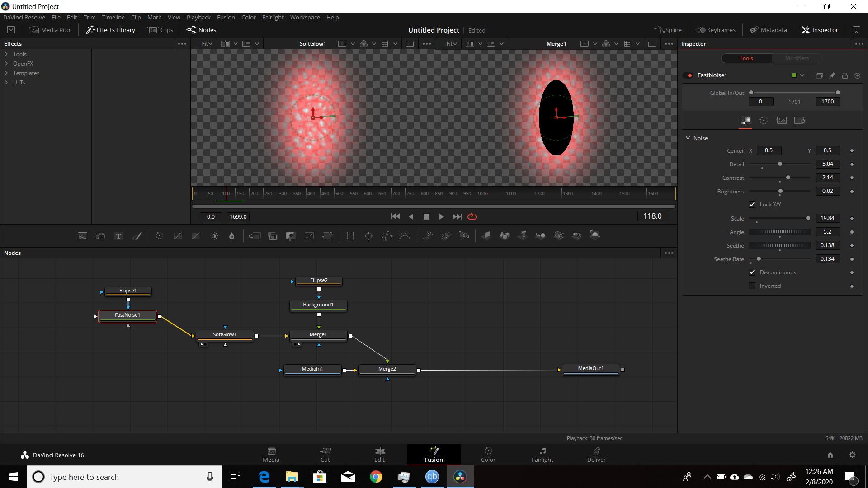
Task: Adjust the Seethe Rate slider
Action: 779,259
